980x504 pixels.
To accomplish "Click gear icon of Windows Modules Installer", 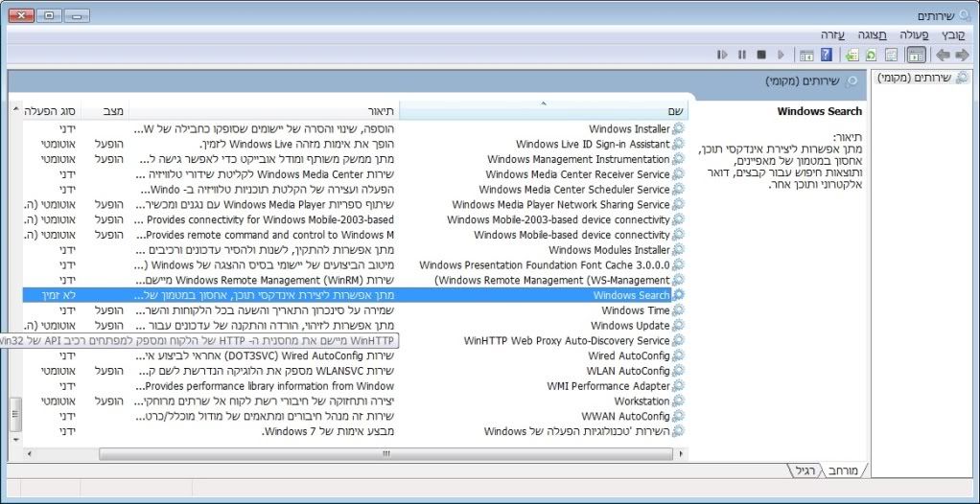I will click(678, 250).
